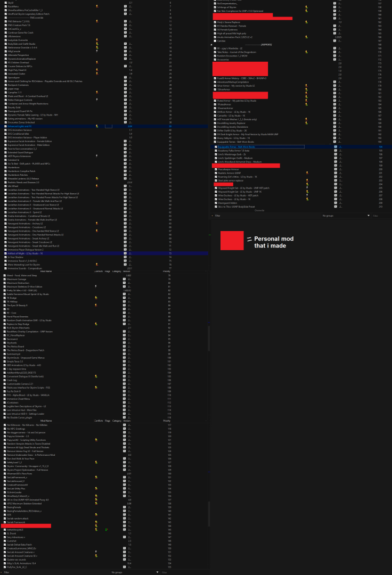This screenshot has height=575, width=392.
Task: Select KS Hairdos Renewal - Female row
Action: (302, 26)
